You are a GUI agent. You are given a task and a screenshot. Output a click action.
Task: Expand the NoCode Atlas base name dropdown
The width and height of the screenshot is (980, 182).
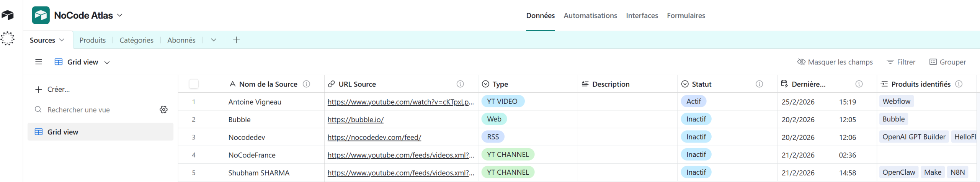(120, 15)
